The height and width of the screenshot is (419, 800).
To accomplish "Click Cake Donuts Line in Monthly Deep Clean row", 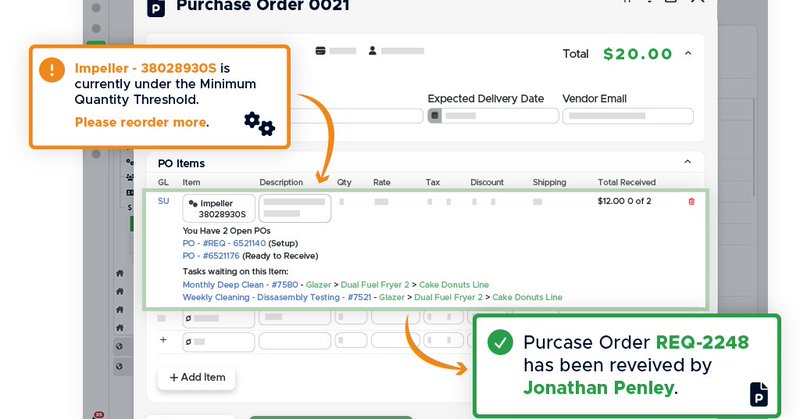I will [454, 285].
